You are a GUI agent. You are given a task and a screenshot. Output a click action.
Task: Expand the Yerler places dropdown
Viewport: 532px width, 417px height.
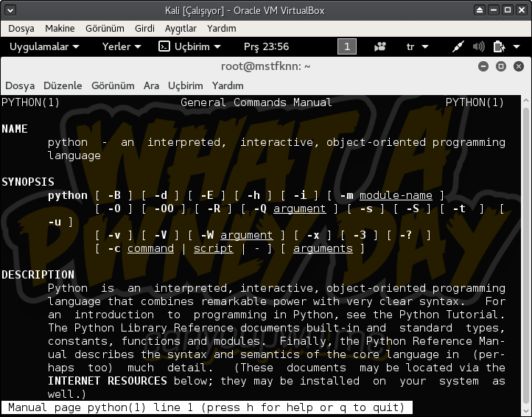point(122,46)
